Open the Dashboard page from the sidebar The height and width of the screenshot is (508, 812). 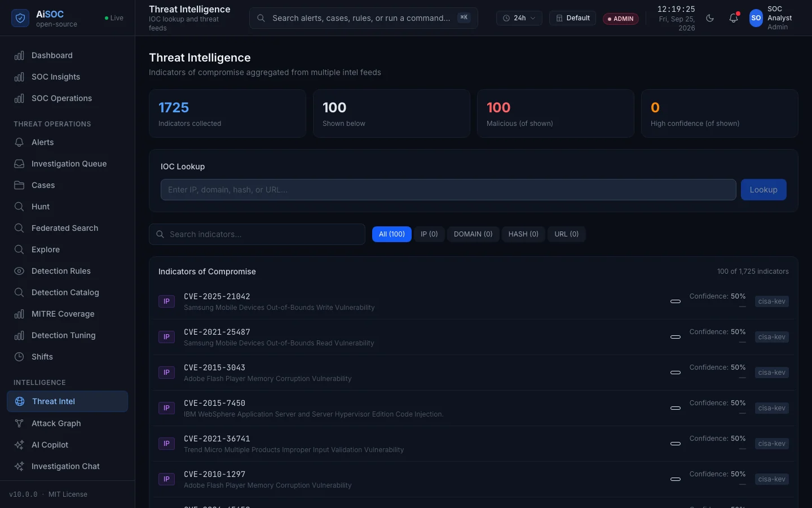(x=67, y=55)
